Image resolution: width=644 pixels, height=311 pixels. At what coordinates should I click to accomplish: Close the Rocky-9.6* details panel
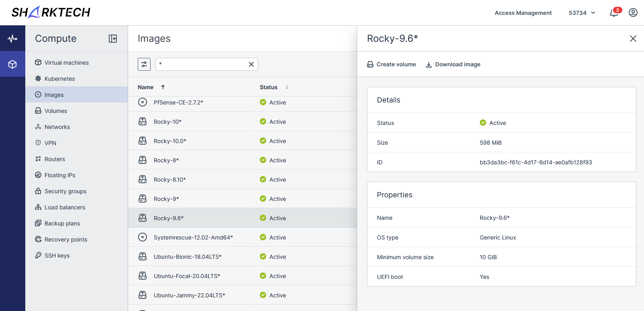[x=633, y=39]
